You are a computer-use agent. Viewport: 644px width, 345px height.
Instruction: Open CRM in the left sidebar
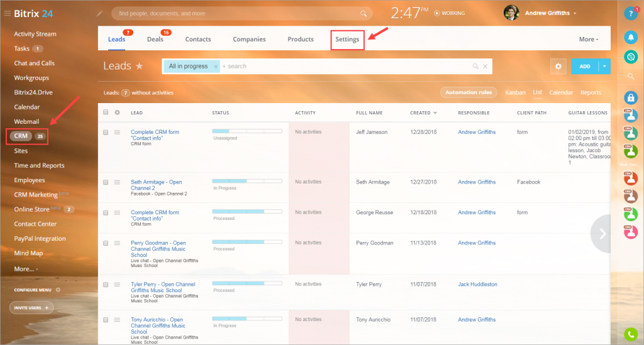21,136
